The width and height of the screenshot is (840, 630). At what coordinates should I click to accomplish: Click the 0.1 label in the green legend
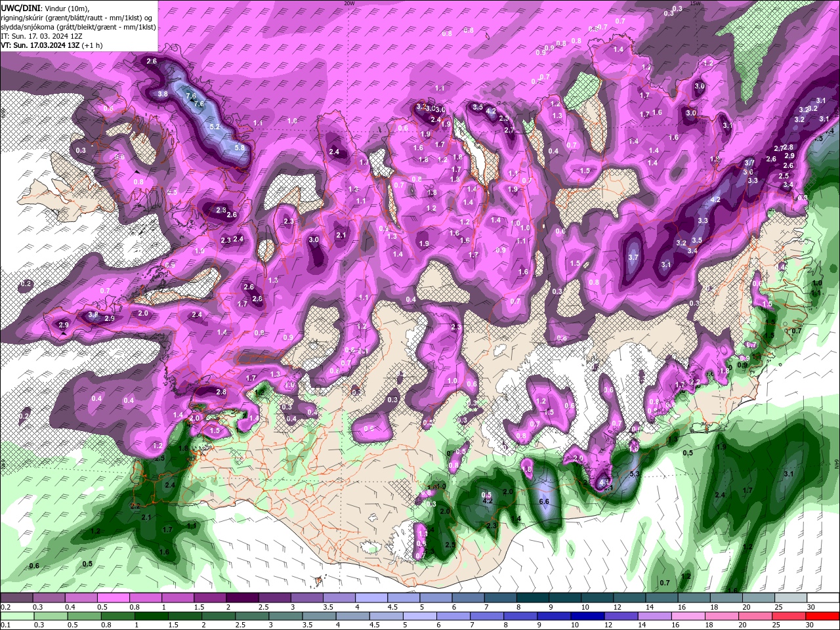pyautogui.click(x=5, y=625)
